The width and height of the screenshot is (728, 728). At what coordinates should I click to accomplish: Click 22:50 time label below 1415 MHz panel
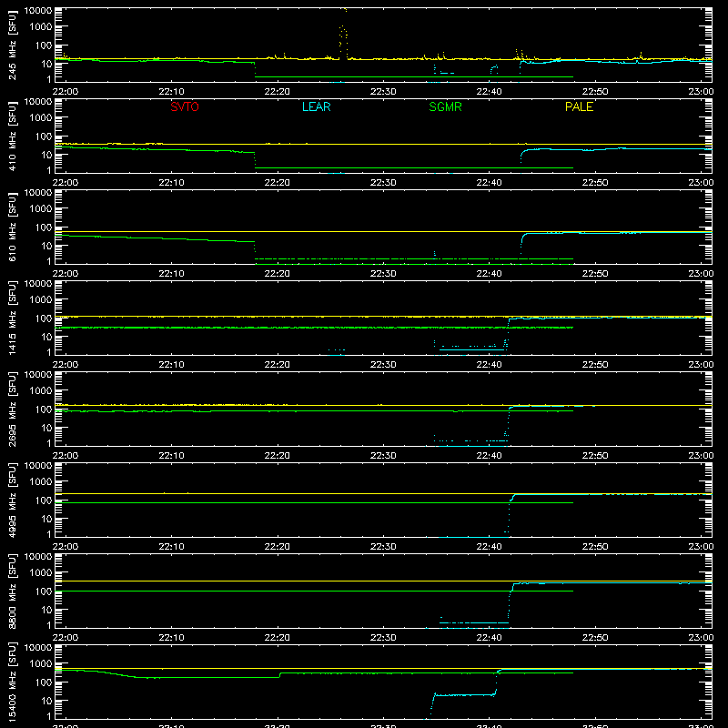click(x=595, y=365)
